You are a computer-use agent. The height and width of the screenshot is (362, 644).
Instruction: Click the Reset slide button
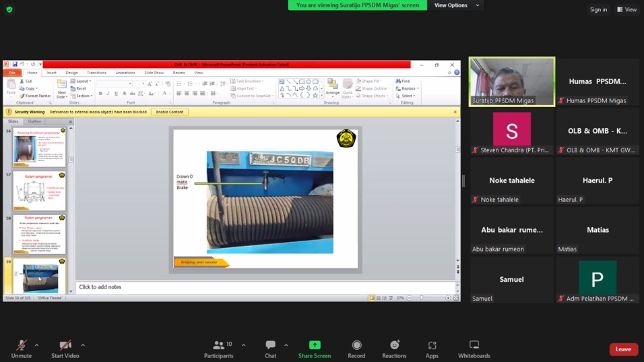pyautogui.click(x=78, y=88)
